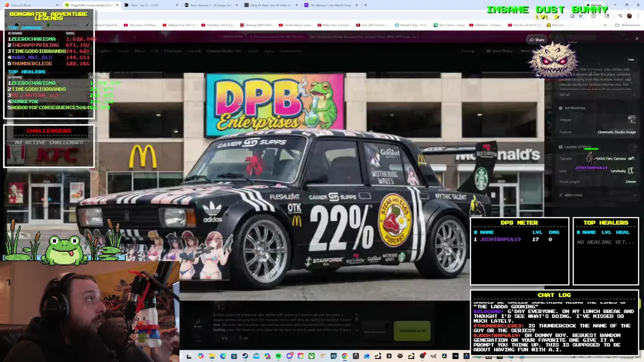The image size is (644, 362).
Task: Open the Mail app from taskbar
Action: pos(256,356)
